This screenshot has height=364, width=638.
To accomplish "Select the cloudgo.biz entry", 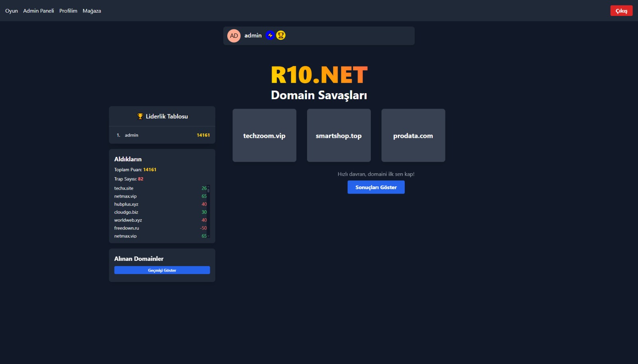I will click(x=161, y=212).
